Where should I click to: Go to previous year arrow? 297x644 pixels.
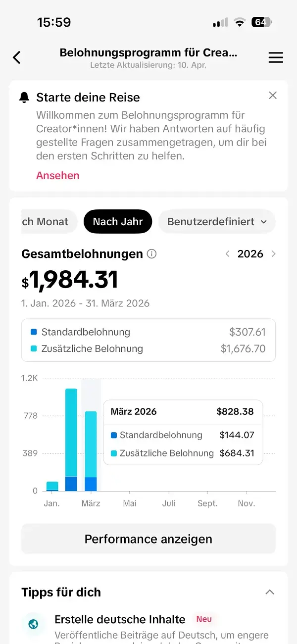tap(227, 254)
